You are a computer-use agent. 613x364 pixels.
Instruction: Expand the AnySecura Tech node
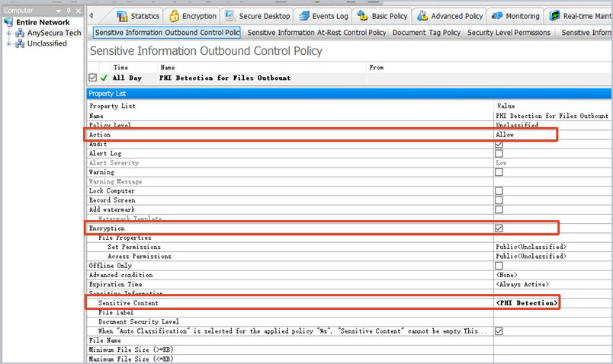[x=8, y=34]
